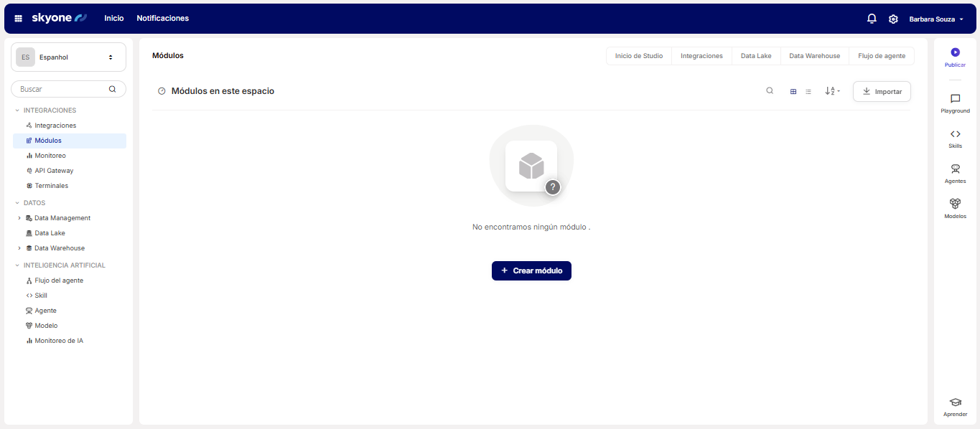
Task: Click the search icon in modules header
Action: point(770,91)
